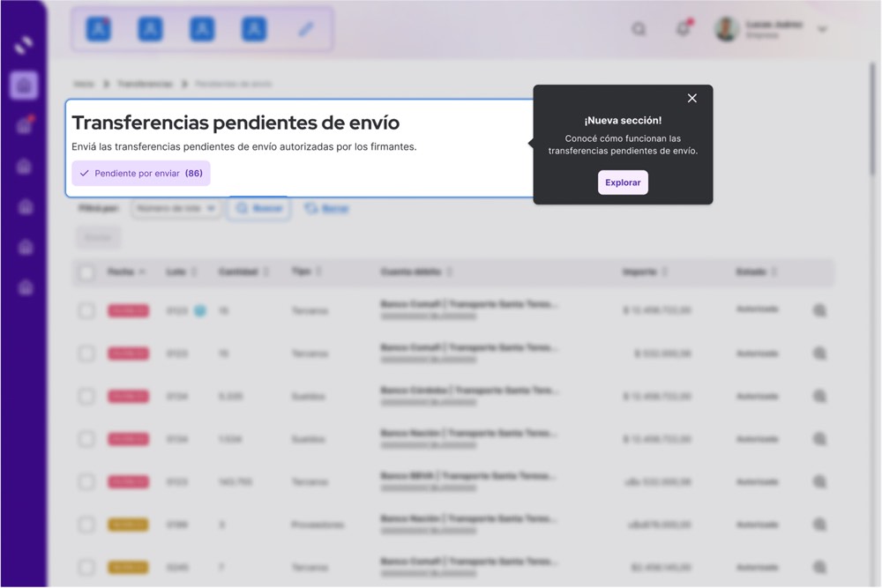The image size is (882, 588).
Task: Open the notifications bell
Action: 684,28
